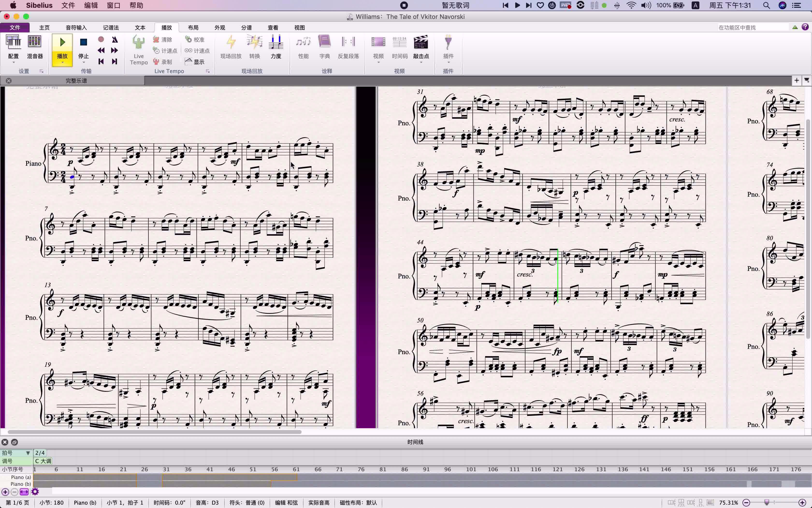Toggle the metronome click icon
Image resolution: width=812 pixels, height=508 pixels.
coord(115,39)
